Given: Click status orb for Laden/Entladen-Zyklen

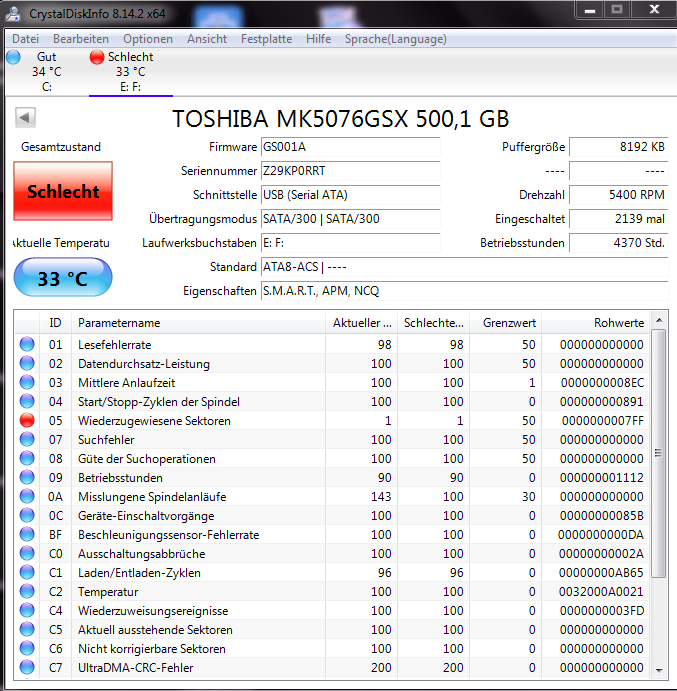Looking at the screenshot, I should (27, 572).
